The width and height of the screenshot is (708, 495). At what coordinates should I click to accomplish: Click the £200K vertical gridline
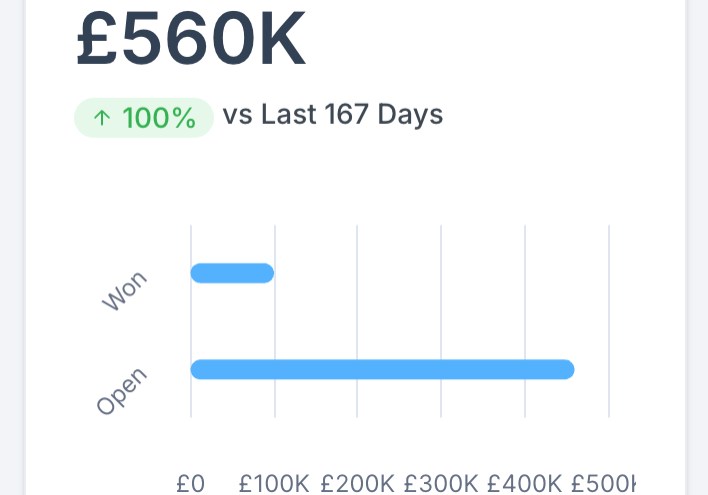[x=357, y=321]
